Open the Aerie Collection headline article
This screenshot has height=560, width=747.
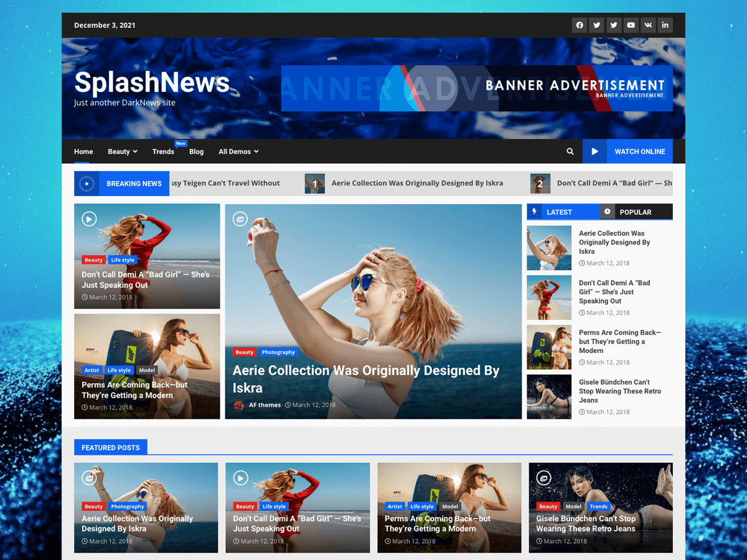(366, 370)
